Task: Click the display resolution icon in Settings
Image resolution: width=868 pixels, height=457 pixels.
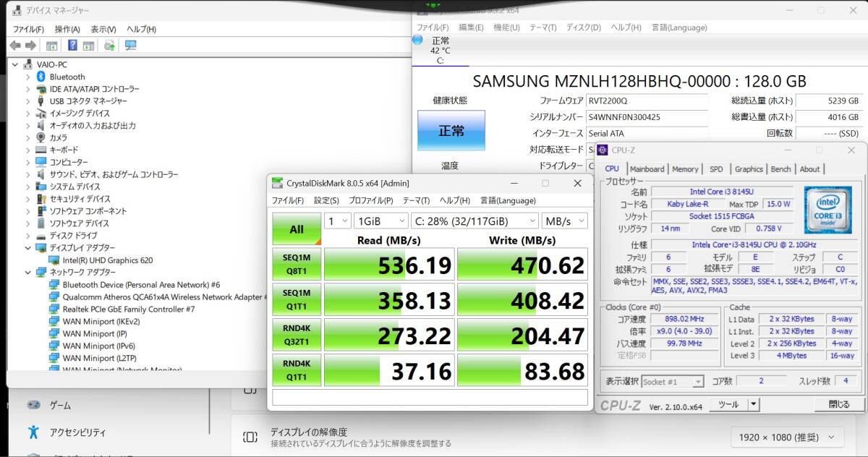Action: 250,437
